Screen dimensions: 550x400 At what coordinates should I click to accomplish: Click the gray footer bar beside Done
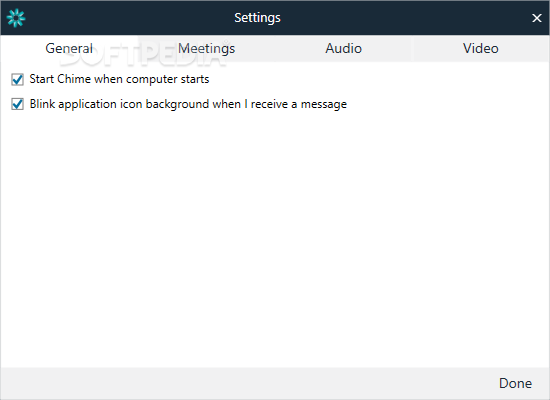coord(246,383)
